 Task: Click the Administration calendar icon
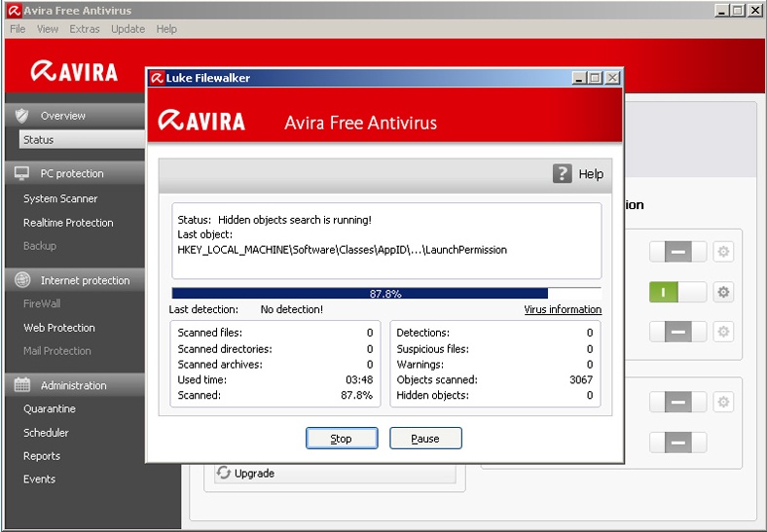point(22,385)
